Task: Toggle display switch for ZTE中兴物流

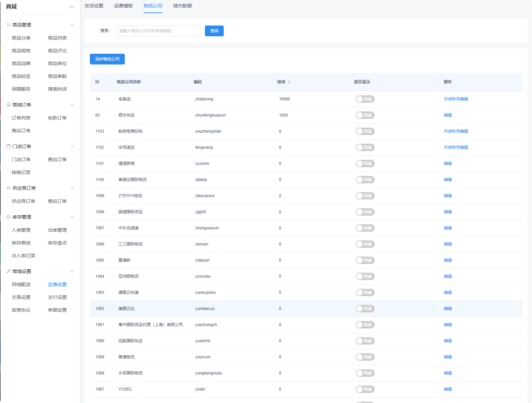Action: pos(365,196)
